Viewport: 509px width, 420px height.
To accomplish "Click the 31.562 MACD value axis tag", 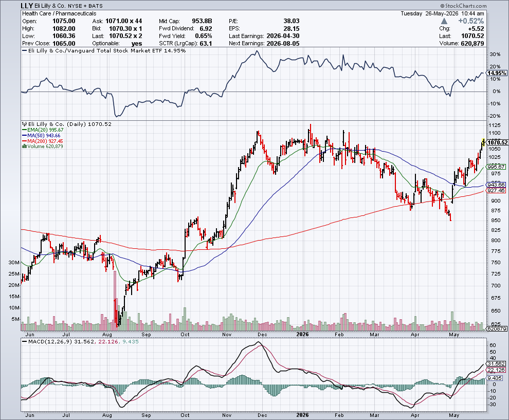I will pos(496,364).
